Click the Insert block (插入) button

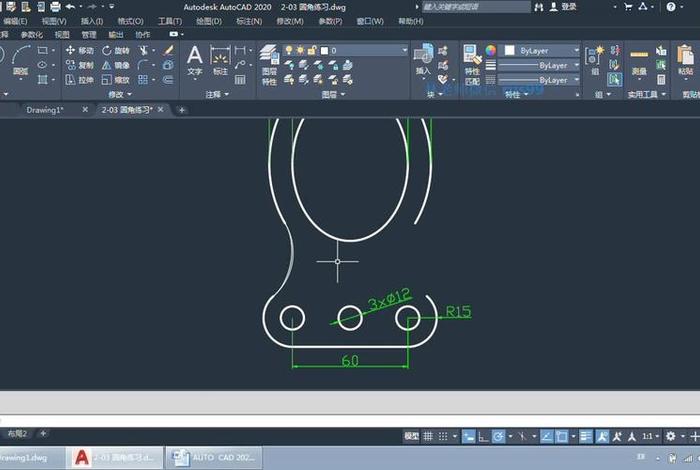point(423,59)
